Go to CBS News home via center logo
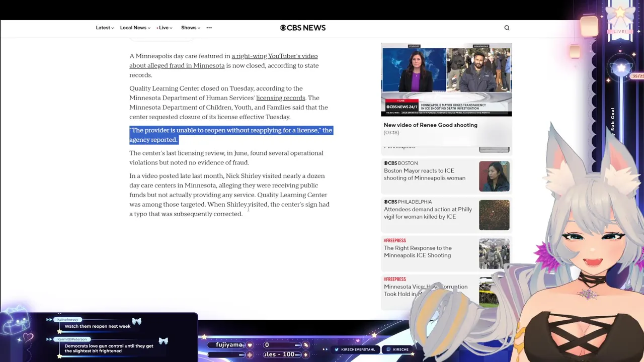Screen dimensions: 644x362 302,28
